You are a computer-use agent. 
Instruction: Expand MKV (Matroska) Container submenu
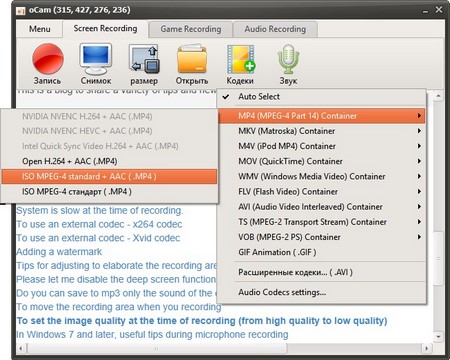tap(321, 131)
